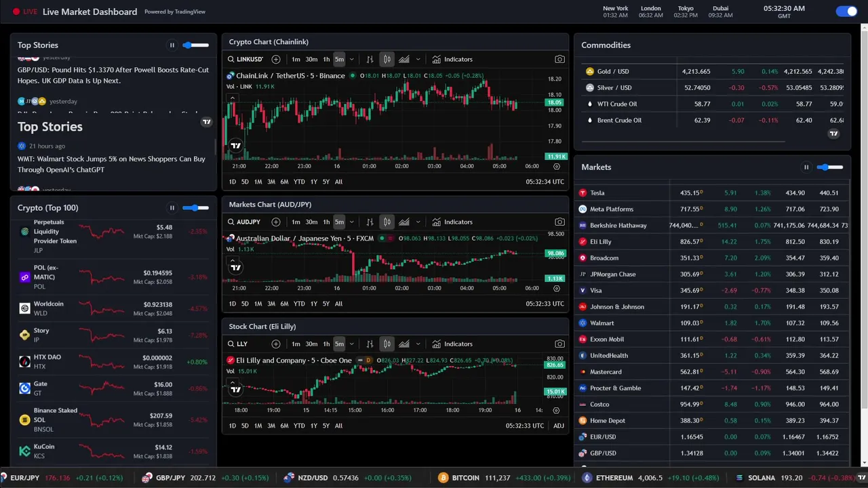The height and width of the screenshot is (488, 868).
Task: Open the chart style dropdown in the Chainlink chart
Action: [x=418, y=60]
